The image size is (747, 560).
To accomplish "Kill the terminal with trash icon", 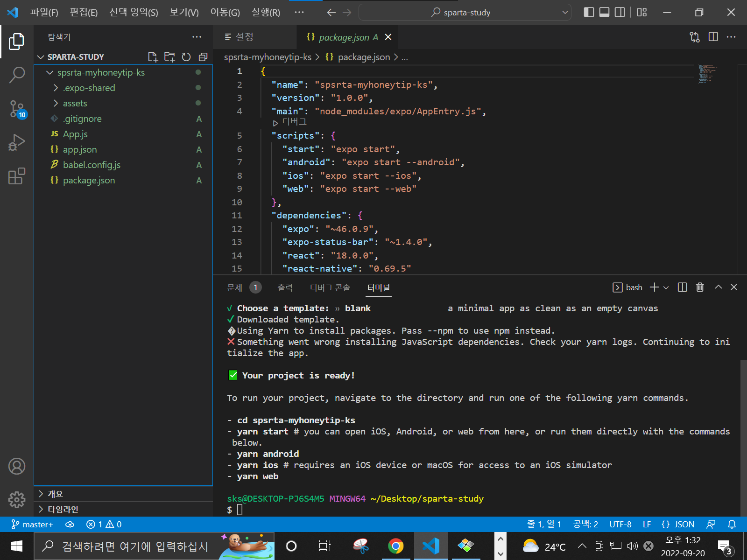I will [x=700, y=287].
